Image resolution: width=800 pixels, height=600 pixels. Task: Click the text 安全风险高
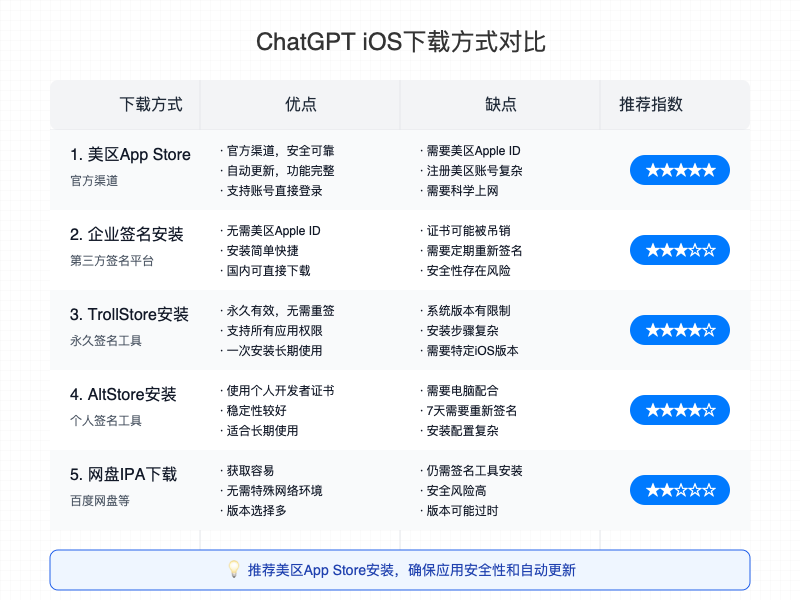pyautogui.click(x=456, y=490)
